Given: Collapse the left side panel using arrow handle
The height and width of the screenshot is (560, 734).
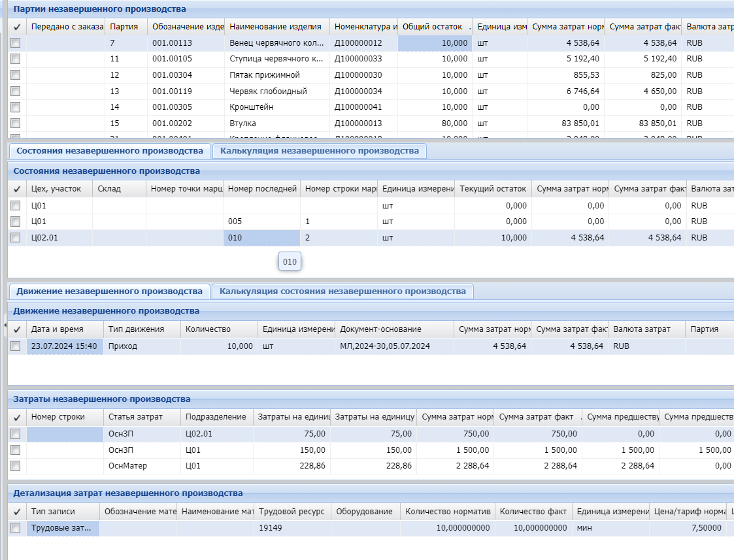Looking at the screenshot, I should point(5,323).
